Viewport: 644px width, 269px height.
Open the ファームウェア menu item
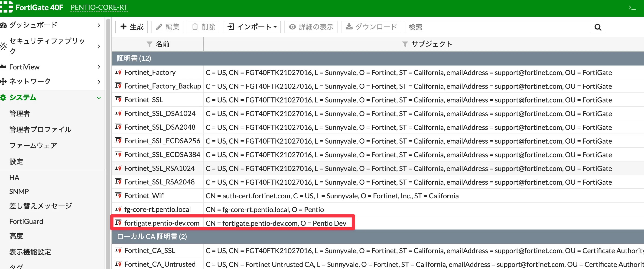[x=33, y=145]
